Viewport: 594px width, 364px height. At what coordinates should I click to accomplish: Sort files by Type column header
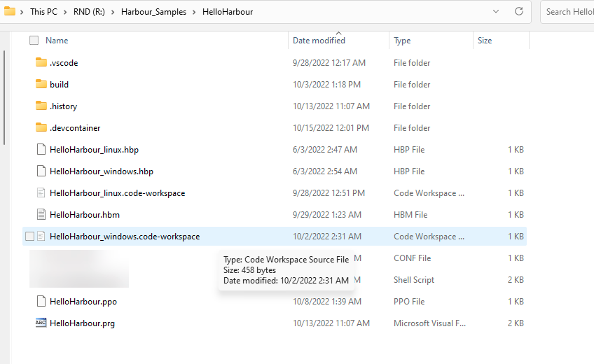(x=402, y=41)
